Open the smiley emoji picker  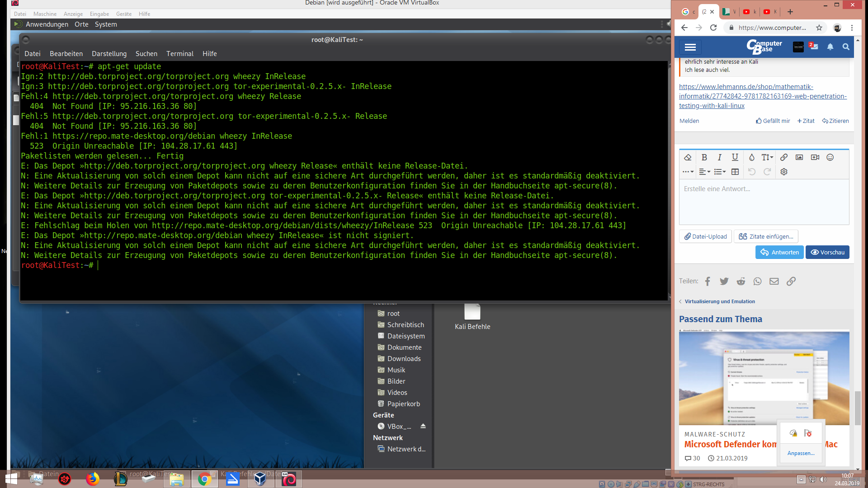[x=830, y=157]
